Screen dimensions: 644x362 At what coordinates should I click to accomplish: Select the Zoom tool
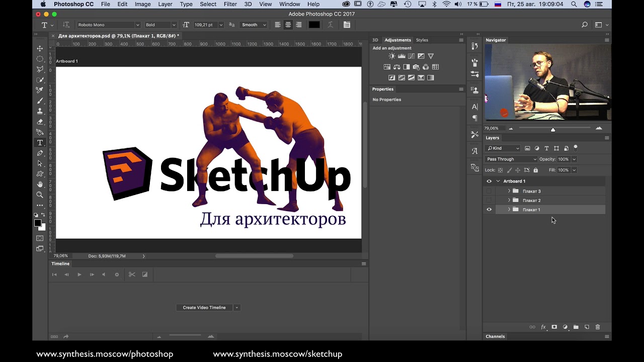(40, 195)
